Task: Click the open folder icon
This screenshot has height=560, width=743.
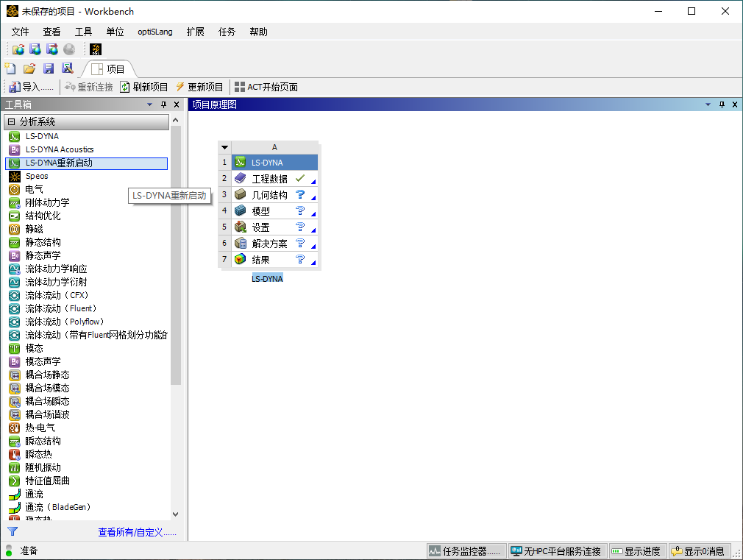Action: point(29,68)
